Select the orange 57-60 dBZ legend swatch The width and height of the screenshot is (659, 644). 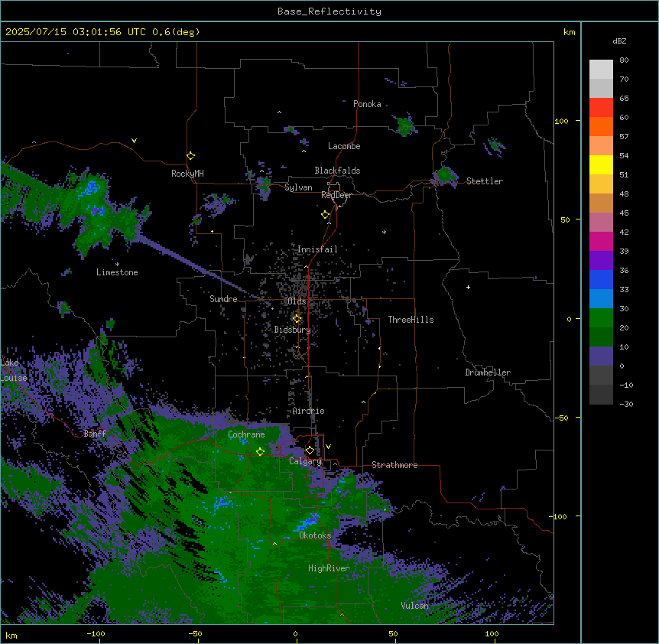coord(601,126)
